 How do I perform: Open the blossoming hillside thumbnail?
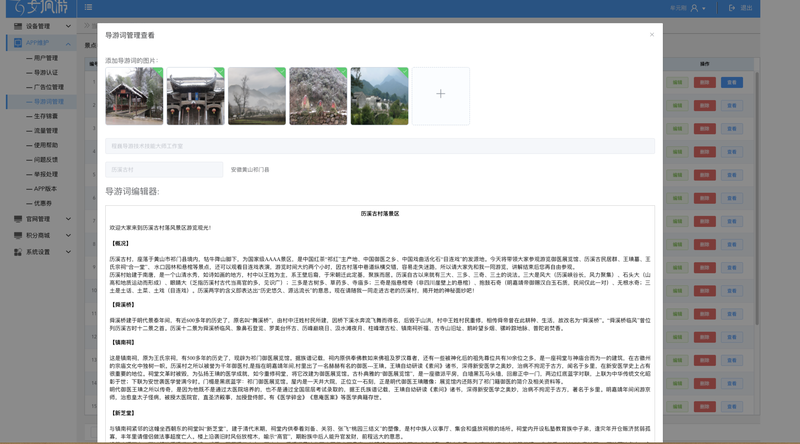coord(318,96)
